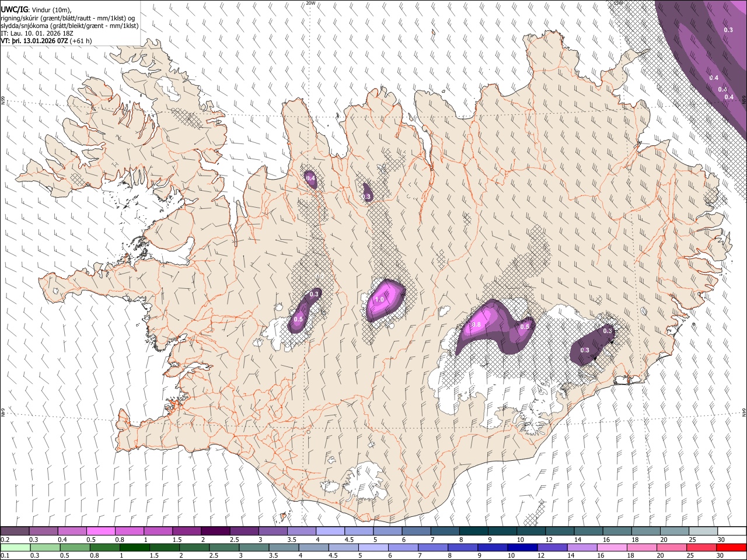Screen dimensions: 747x560
Task: Click the 1.0 snowfall value in central Iceland
Action: pos(379,299)
